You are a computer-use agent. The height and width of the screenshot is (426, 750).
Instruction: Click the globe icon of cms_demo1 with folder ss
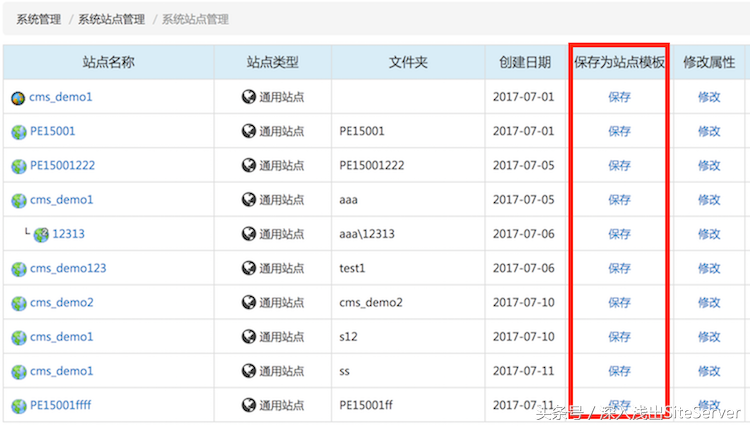tap(19, 372)
